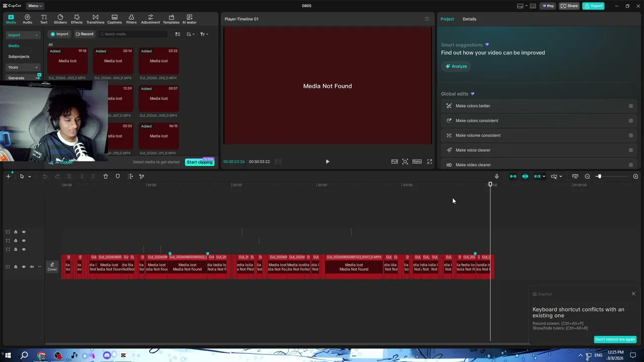Open the Adjustment panel

(150, 19)
